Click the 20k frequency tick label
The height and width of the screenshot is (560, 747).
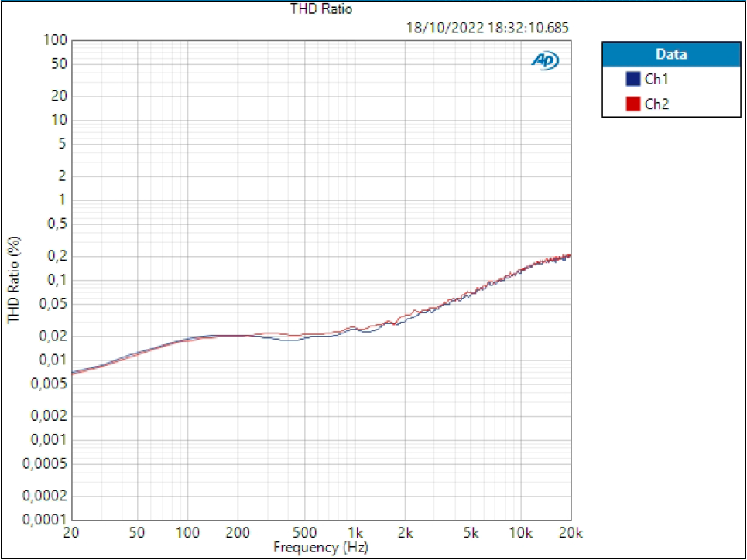click(571, 533)
